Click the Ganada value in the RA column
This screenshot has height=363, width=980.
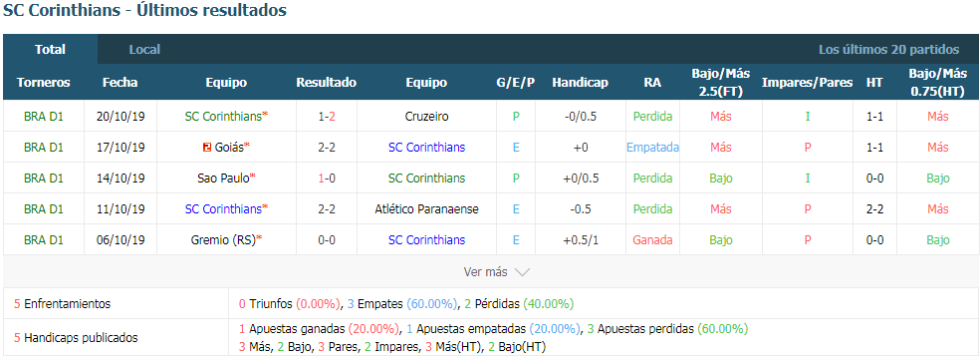652,239
